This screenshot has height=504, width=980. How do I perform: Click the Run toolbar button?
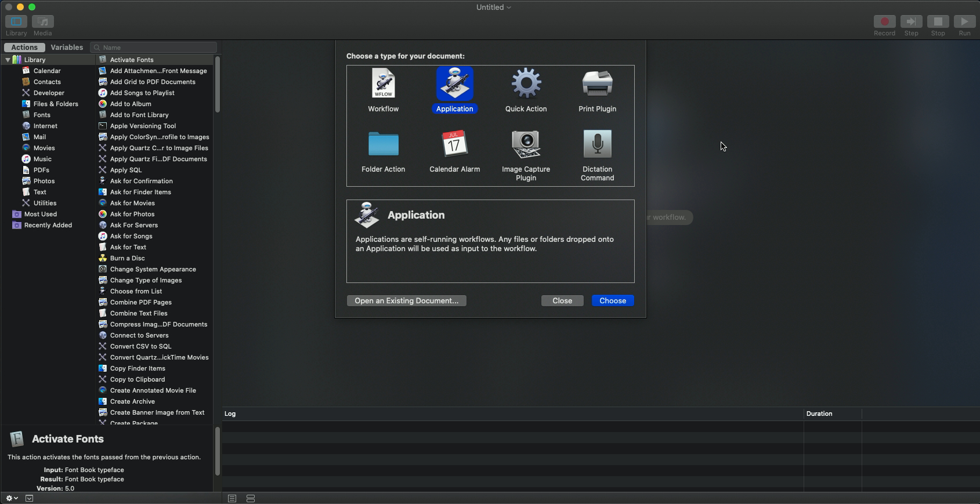(x=964, y=21)
